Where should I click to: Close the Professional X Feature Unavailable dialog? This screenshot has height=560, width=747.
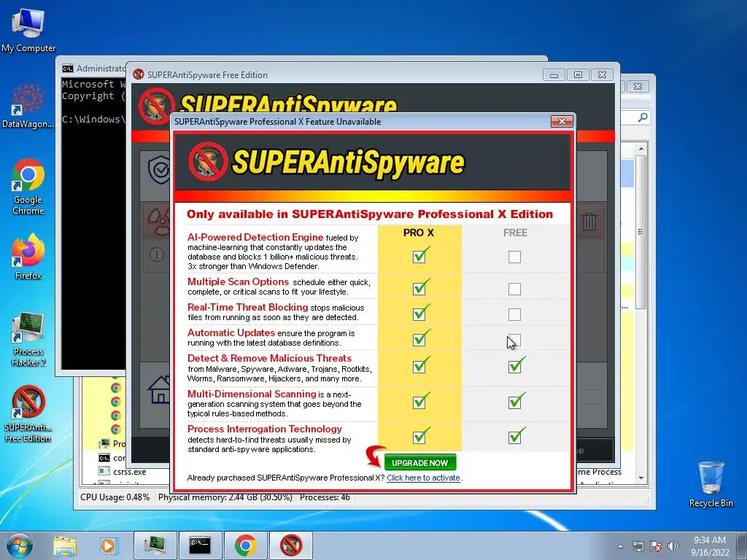pyautogui.click(x=562, y=122)
